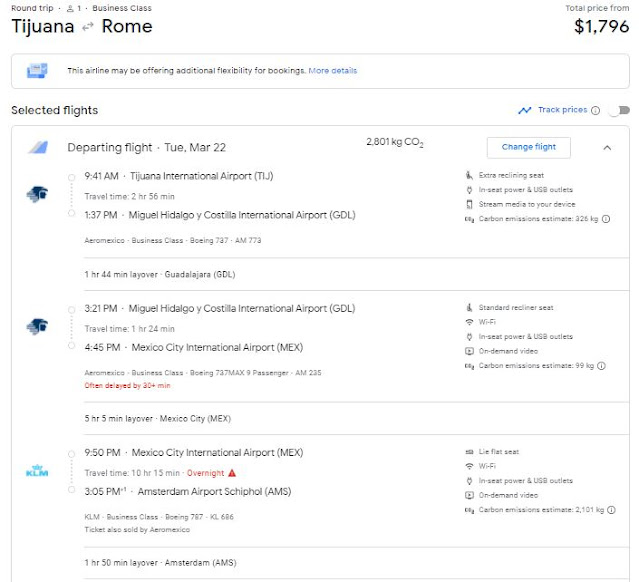Click the airline logo next to Departing flight
The width and height of the screenshot is (639, 582).
(x=38, y=148)
